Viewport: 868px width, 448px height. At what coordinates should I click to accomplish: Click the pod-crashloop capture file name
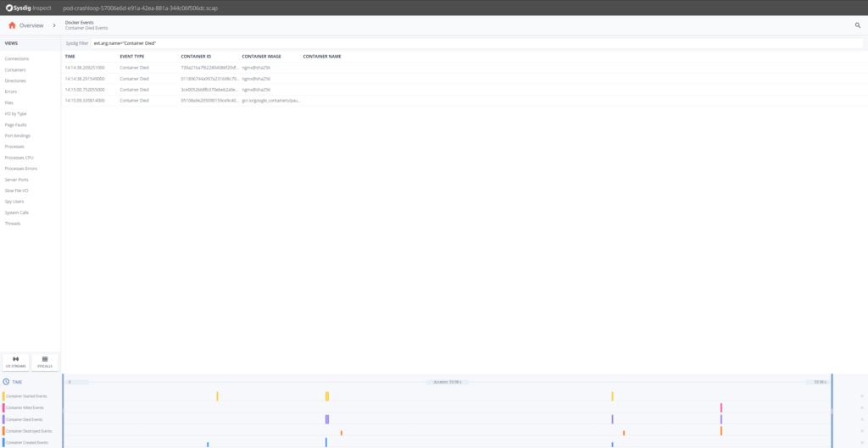(x=140, y=8)
